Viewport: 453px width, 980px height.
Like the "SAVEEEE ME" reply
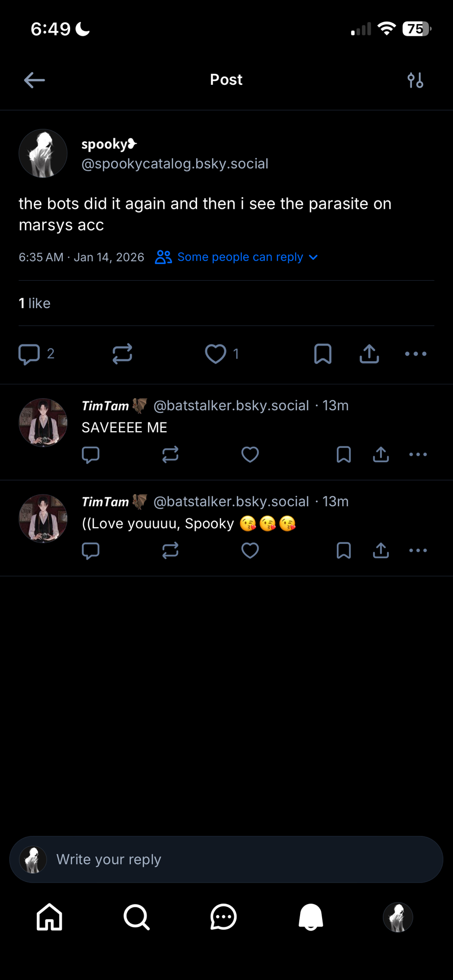pos(250,455)
